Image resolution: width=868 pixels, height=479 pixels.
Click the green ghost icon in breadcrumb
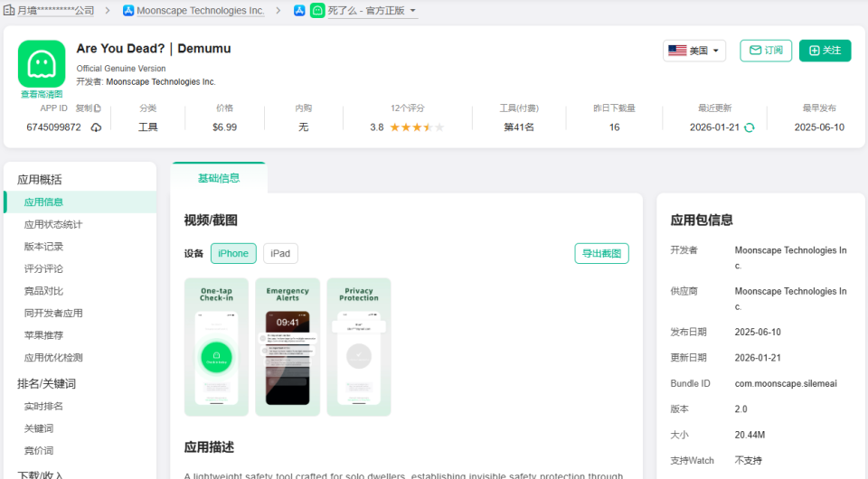click(x=317, y=11)
